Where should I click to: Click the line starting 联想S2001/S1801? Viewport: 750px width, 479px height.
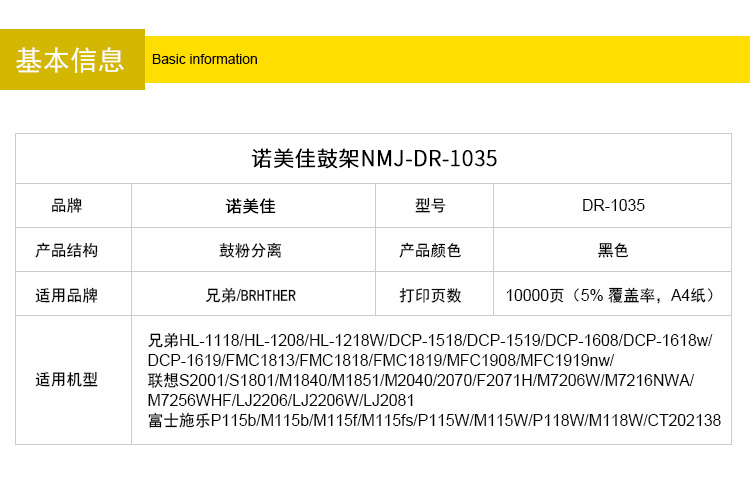[421, 380]
